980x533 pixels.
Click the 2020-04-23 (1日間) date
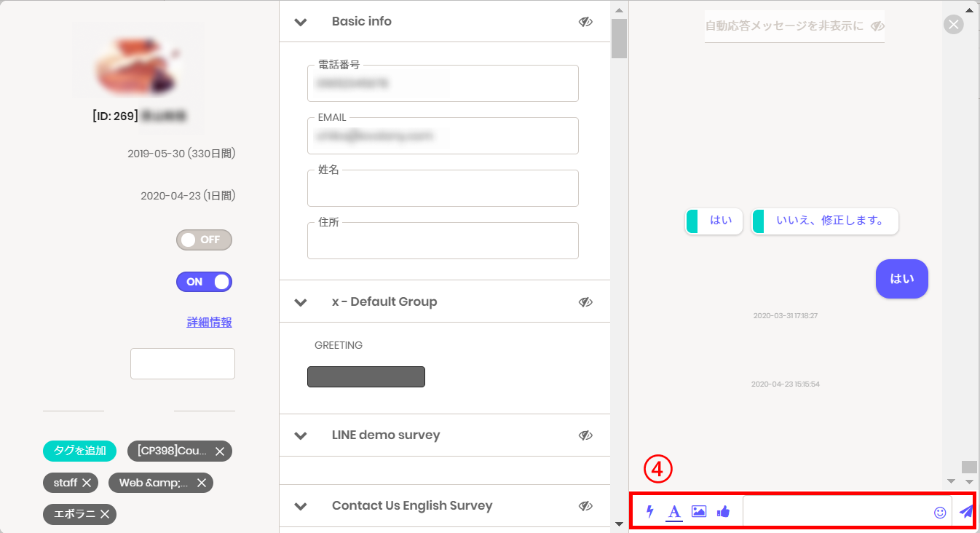click(x=188, y=196)
